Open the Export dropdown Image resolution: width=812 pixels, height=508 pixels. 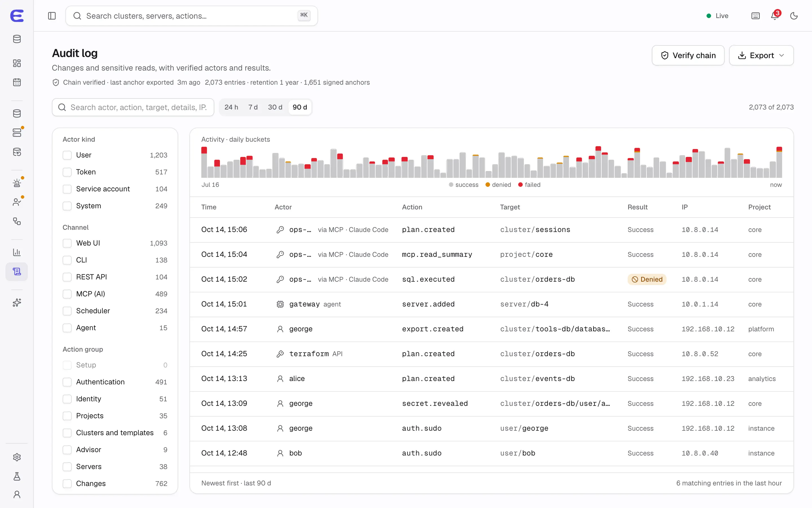pyautogui.click(x=761, y=55)
